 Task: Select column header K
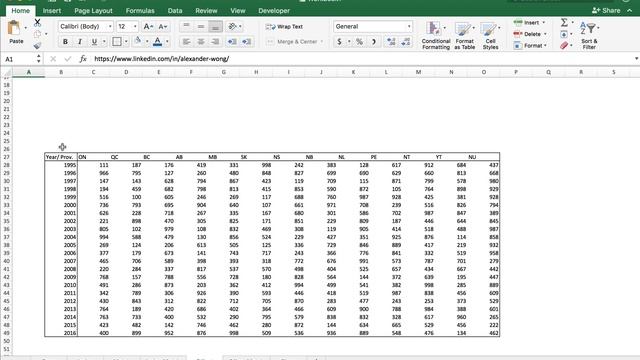click(353, 72)
